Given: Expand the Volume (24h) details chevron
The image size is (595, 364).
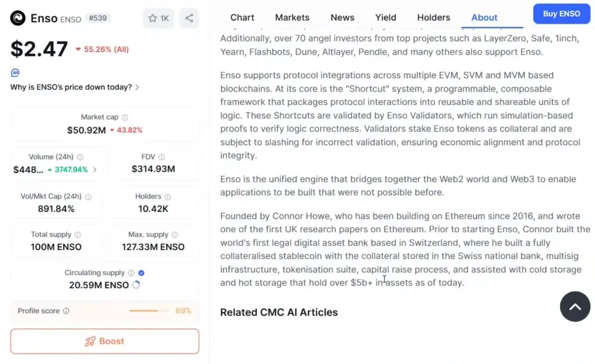Looking at the screenshot, I should click(95, 170).
